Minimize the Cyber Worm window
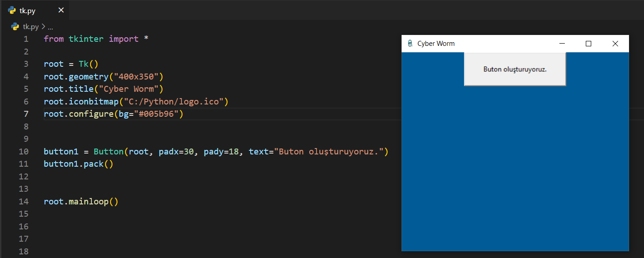This screenshot has width=644, height=258. click(562, 44)
